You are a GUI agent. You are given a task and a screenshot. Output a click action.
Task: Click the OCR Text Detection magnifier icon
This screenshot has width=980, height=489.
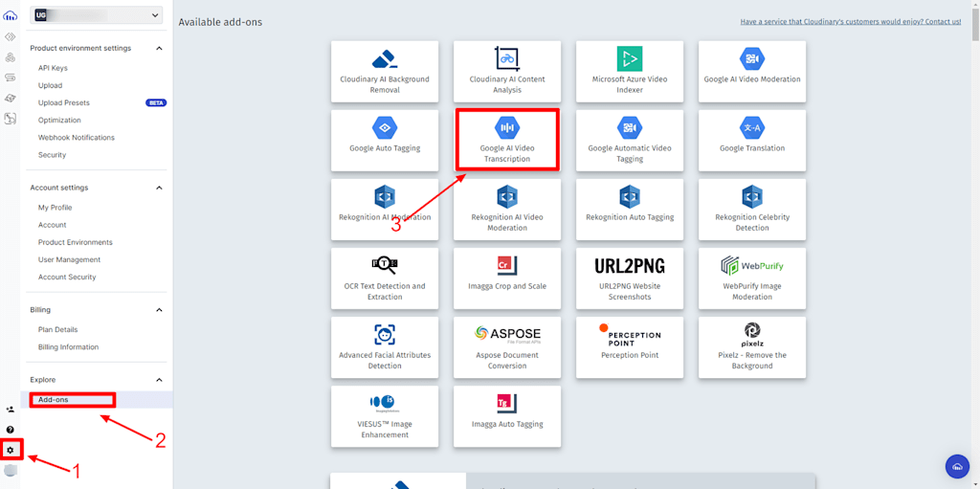pos(385,265)
